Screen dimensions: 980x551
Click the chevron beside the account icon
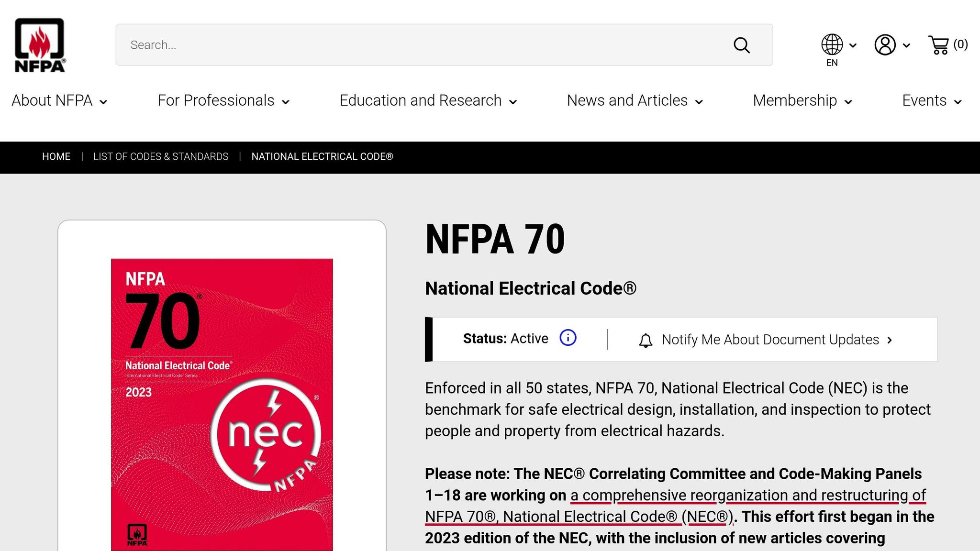pyautogui.click(x=906, y=45)
